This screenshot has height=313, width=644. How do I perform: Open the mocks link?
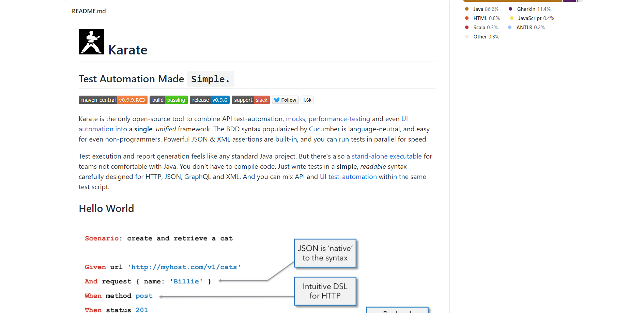coord(295,119)
